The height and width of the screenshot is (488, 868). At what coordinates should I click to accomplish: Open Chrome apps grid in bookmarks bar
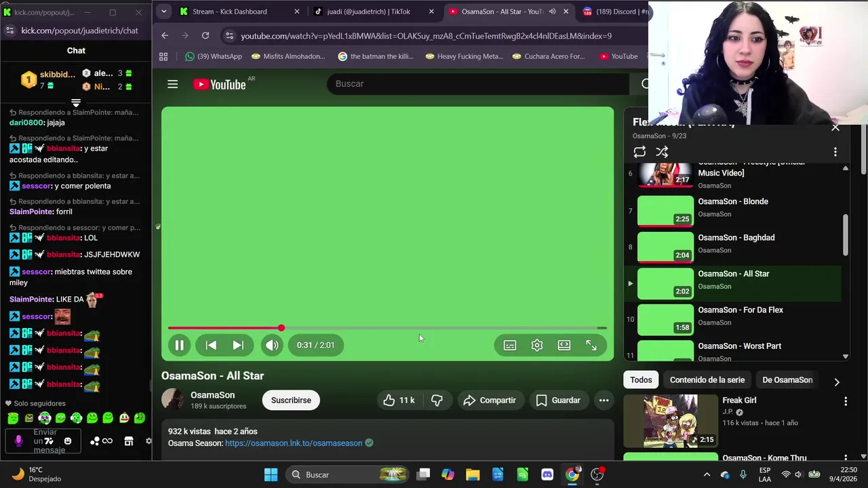[163, 56]
